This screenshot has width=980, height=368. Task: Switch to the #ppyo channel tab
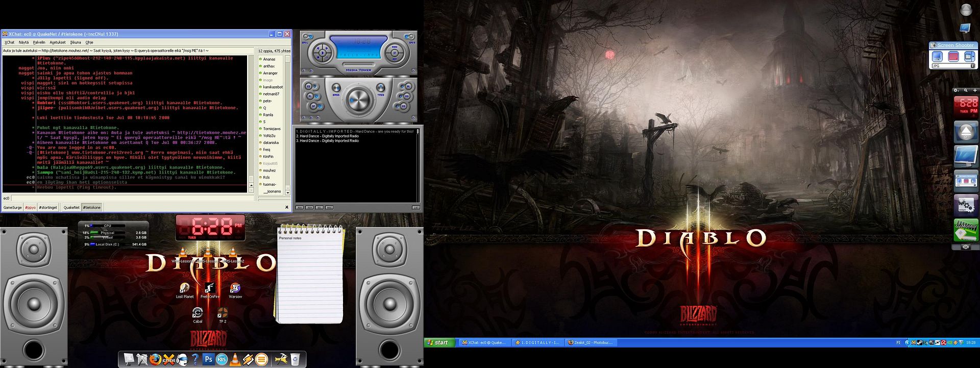pos(30,208)
